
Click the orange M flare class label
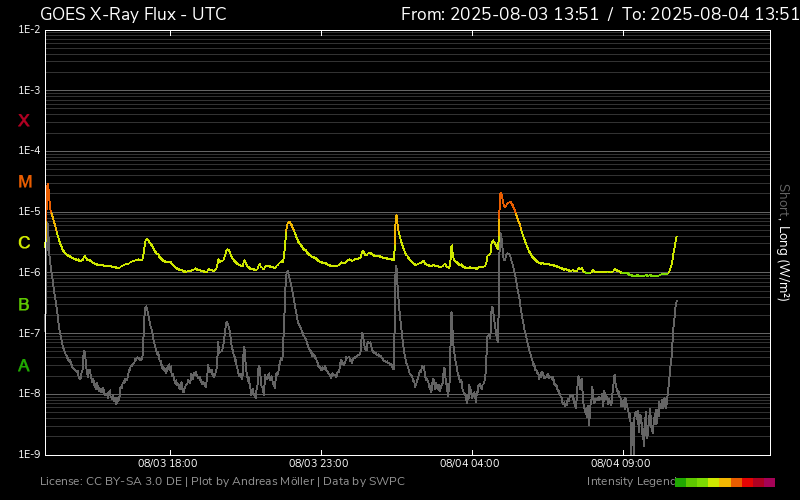(x=25, y=182)
